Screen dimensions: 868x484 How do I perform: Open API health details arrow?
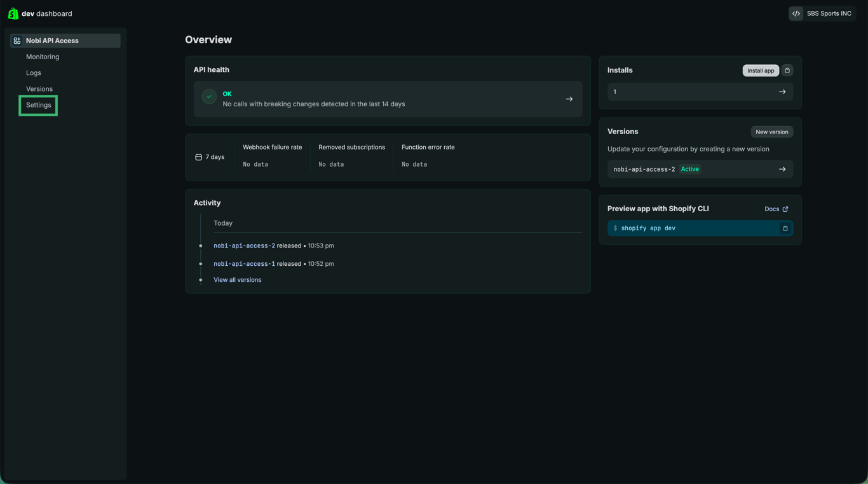coord(569,99)
